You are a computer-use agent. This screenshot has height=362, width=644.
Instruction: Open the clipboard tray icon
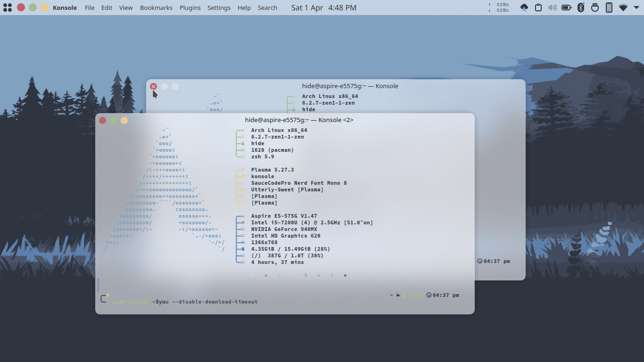tap(538, 8)
